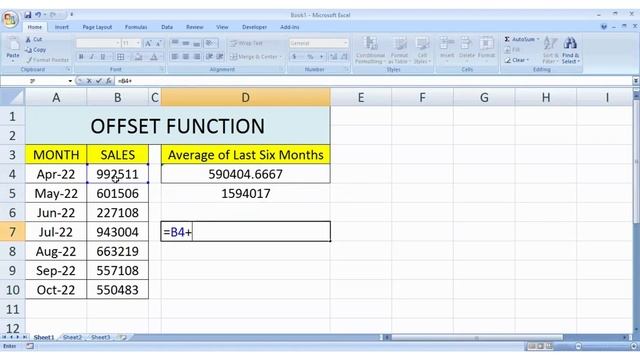The width and height of the screenshot is (640, 360).
Task: Apply cell borders from Borders button
Action: [x=121, y=57]
